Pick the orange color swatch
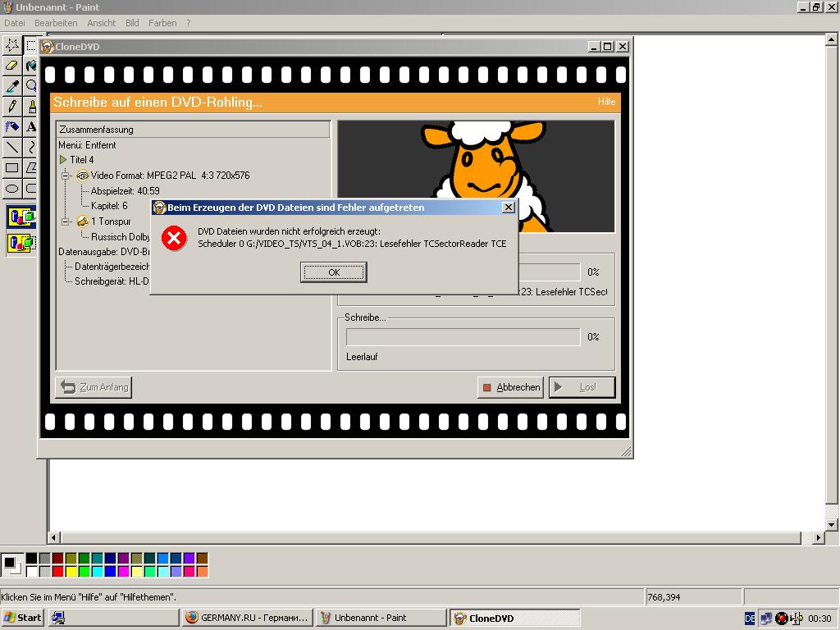The width and height of the screenshot is (840, 630). coord(202,572)
